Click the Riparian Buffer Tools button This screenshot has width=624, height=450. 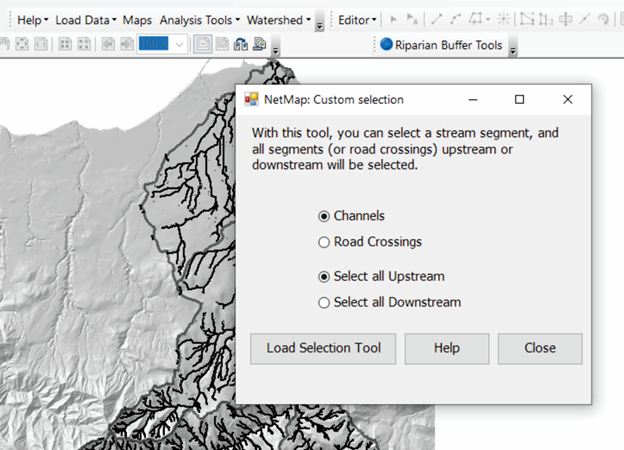click(x=441, y=45)
